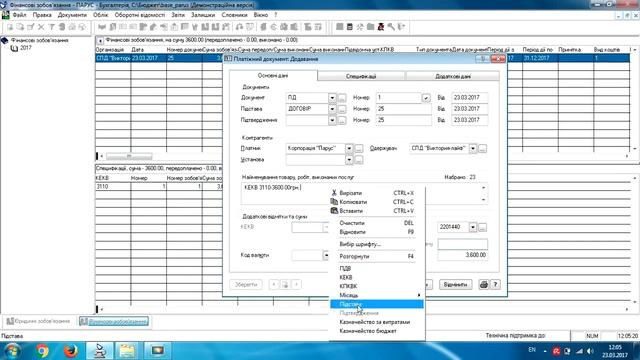Click the Номер field containing 1

click(x=398, y=98)
